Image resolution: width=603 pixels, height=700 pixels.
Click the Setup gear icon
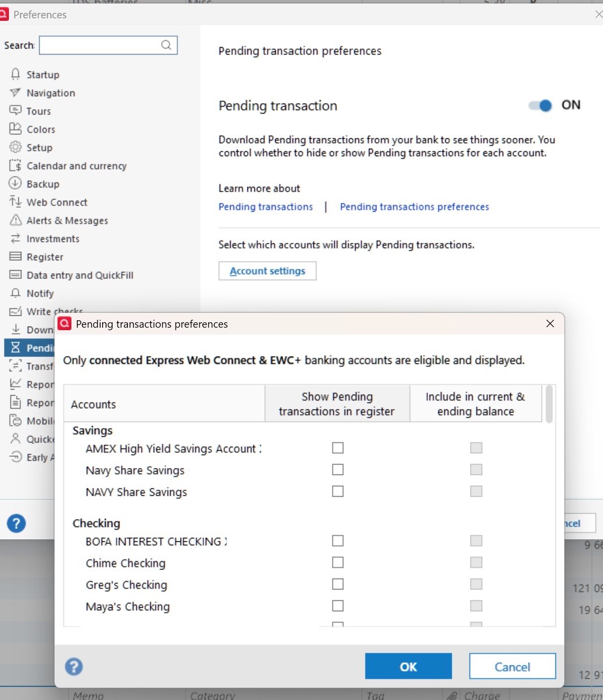pyautogui.click(x=15, y=147)
